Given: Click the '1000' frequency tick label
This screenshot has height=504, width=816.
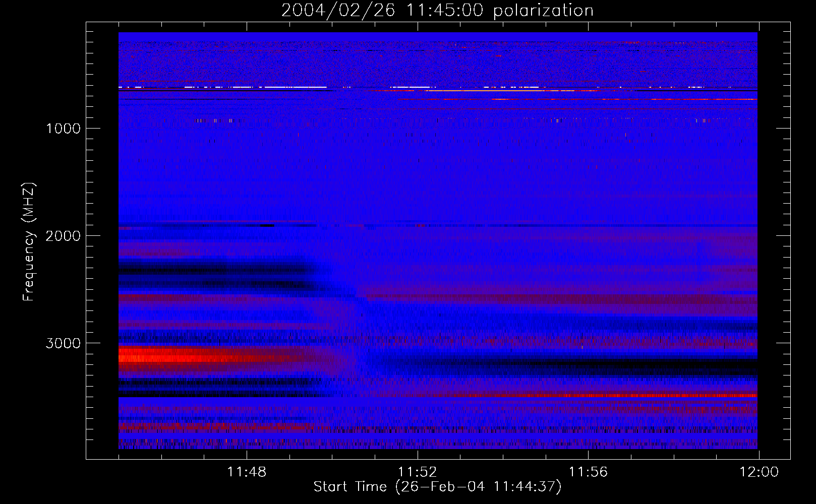Looking at the screenshot, I should (63, 129).
